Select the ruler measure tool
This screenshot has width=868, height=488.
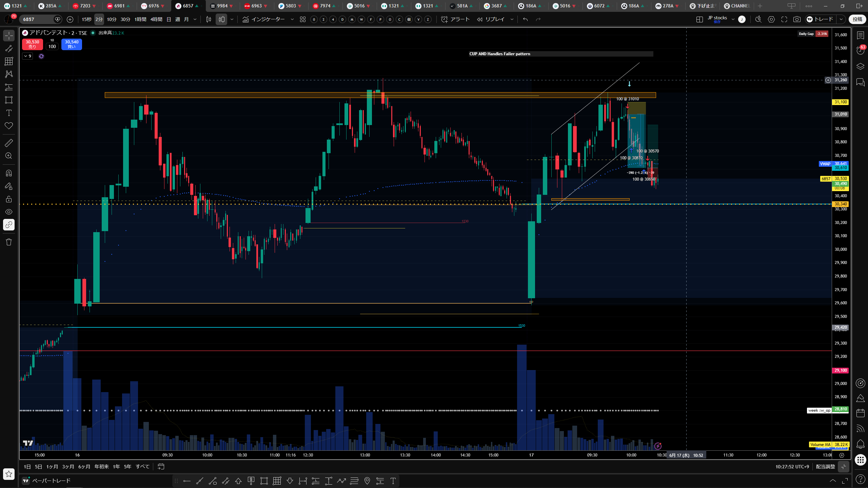pyautogui.click(x=9, y=143)
